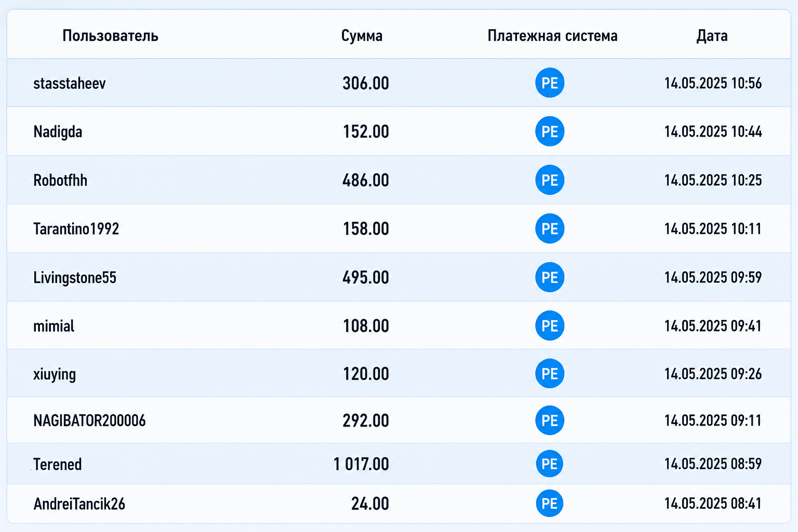The height and width of the screenshot is (532, 798).
Task: Select the PE icon in Robotfhh's row
Action: coord(550,180)
